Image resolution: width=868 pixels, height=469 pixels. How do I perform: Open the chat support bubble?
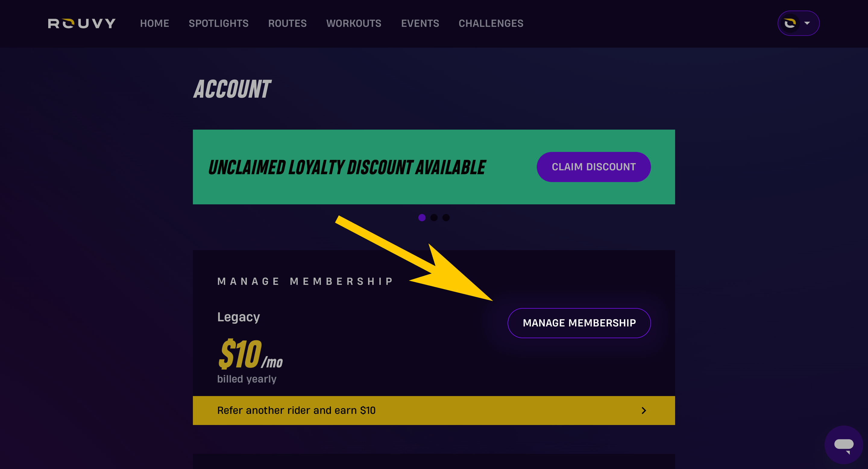coord(844,445)
